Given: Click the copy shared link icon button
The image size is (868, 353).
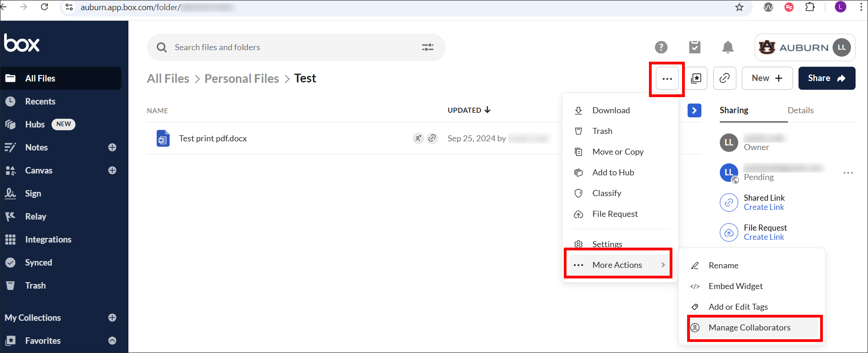Looking at the screenshot, I should point(724,78).
